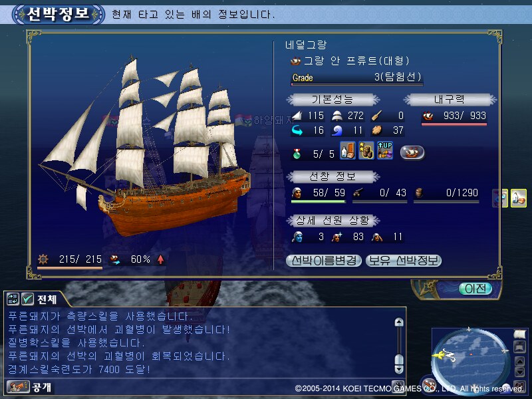Click the sailor crew count icon
The width and height of the screenshot is (532, 399).
click(297, 193)
